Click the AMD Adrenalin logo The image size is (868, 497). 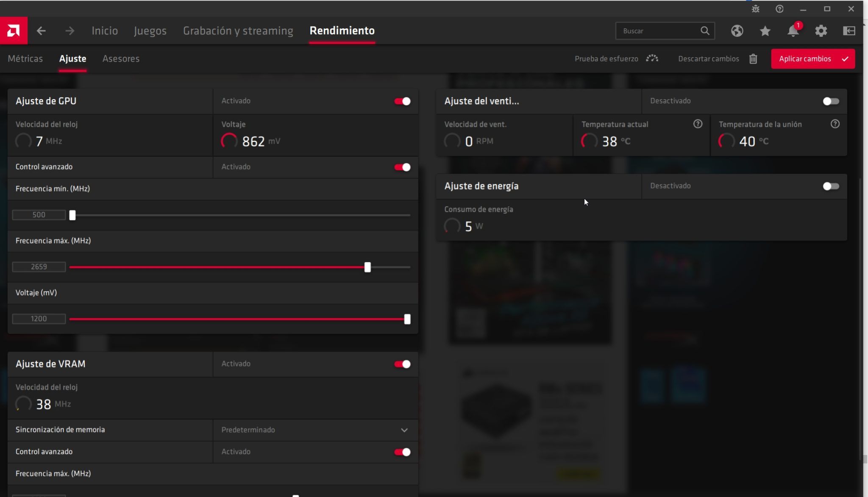(14, 30)
